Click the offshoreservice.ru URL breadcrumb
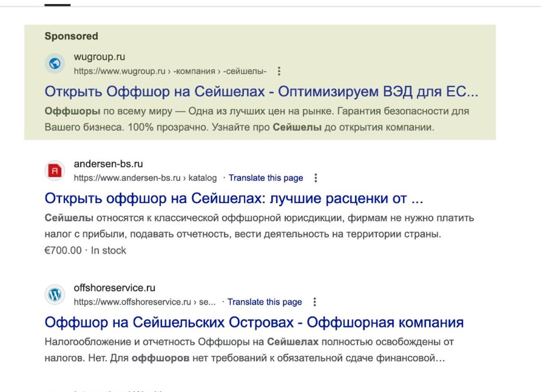This screenshot has width=541, height=392. [145, 302]
